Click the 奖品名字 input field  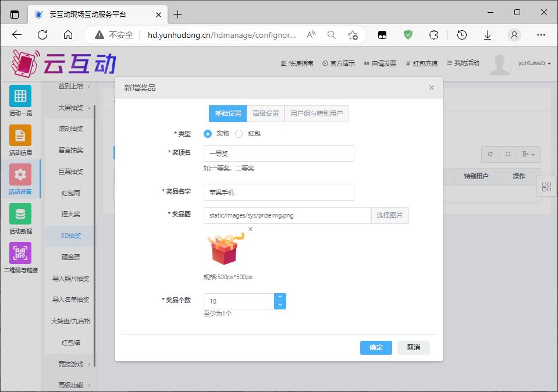point(279,192)
